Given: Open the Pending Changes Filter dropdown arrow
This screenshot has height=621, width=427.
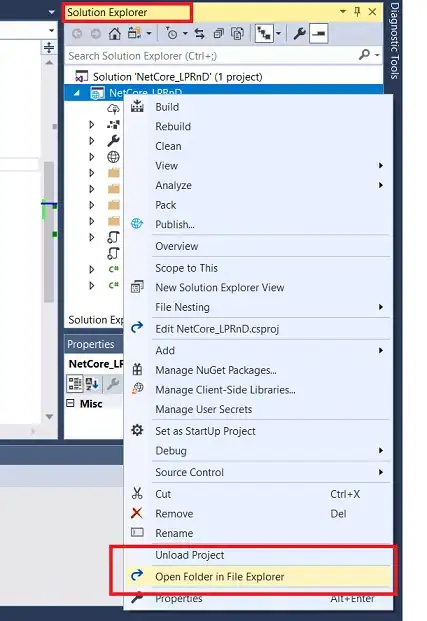Looking at the screenshot, I should [x=185, y=34].
